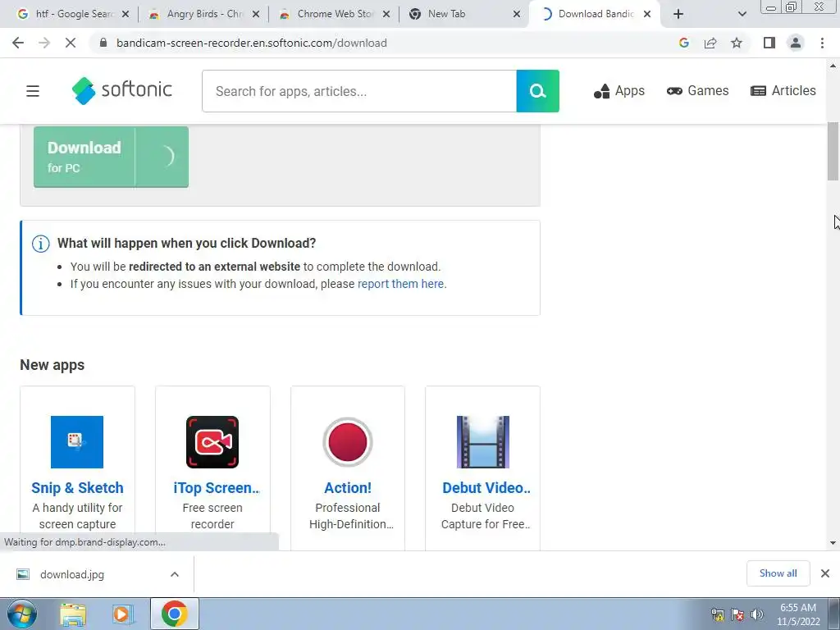Open a new tab with plus button
This screenshot has height=630, width=840.
tap(678, 14)
